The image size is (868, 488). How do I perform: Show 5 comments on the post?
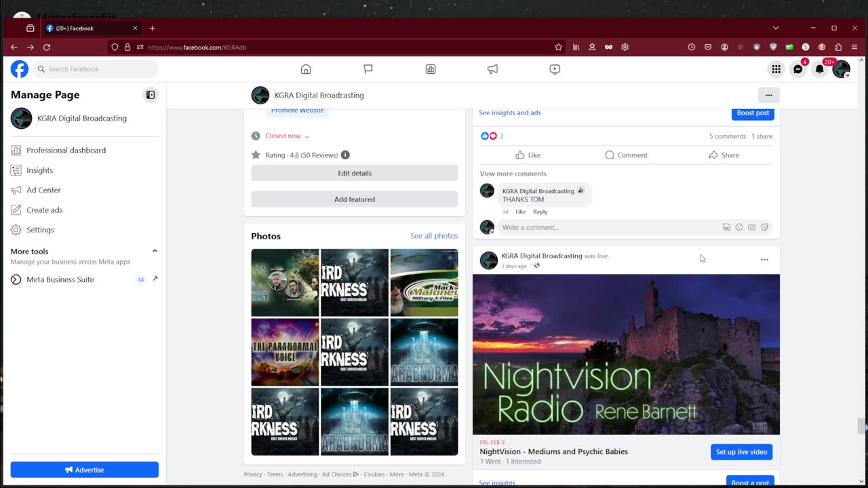click(x=728, y=136)
